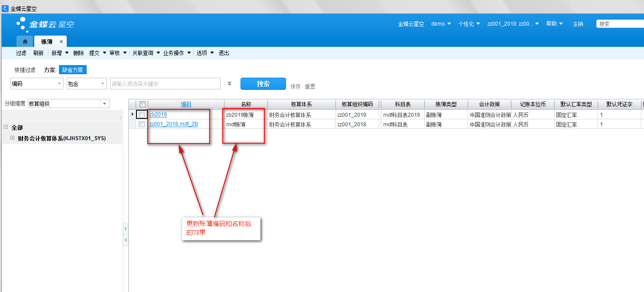
Task: Click the keyword filter input field
Action: coord(165,84)
